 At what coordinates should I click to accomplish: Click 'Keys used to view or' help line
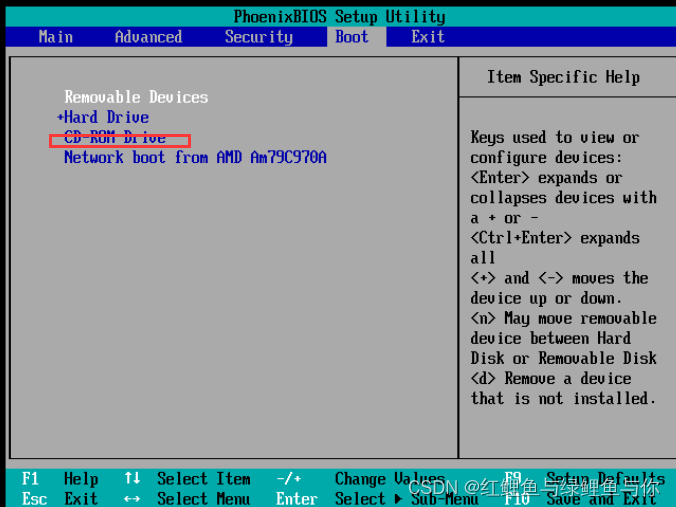pyautogui.click(x=555, y=138)
